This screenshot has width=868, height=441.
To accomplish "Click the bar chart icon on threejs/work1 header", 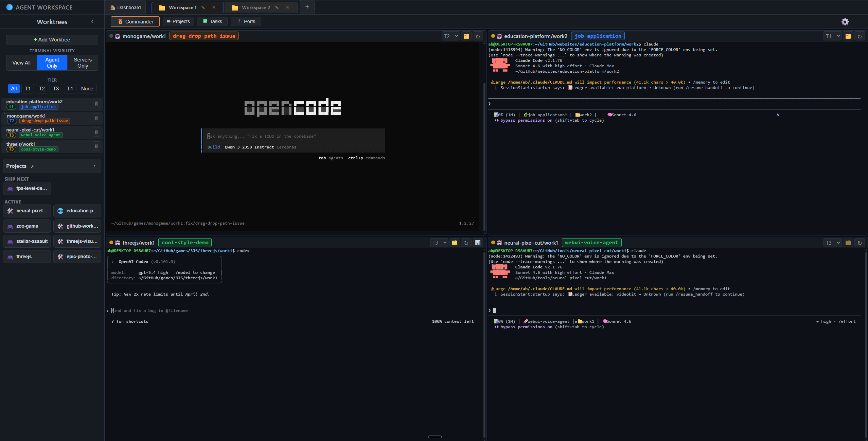I will [478, 243].
